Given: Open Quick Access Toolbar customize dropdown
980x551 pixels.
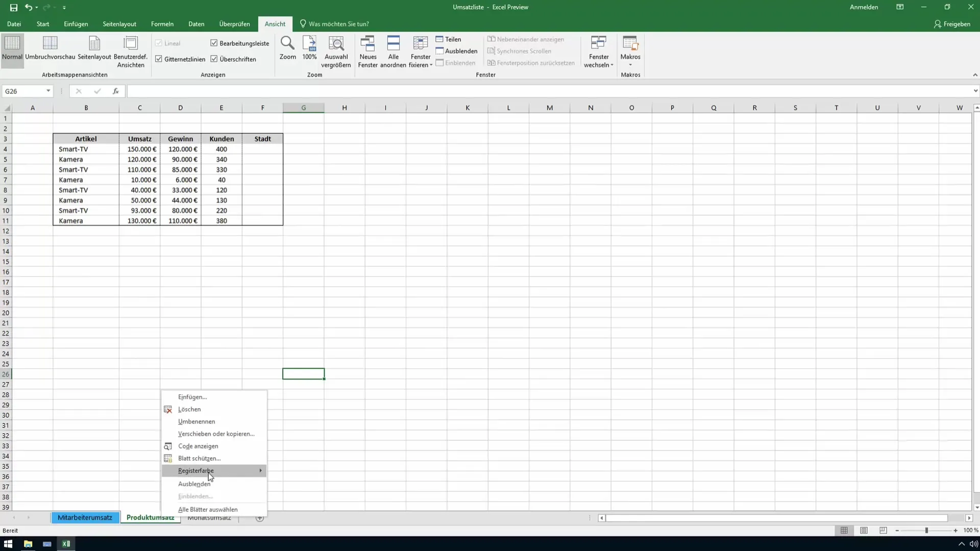Looking at the screenshot, I should [x=64, y=8].
